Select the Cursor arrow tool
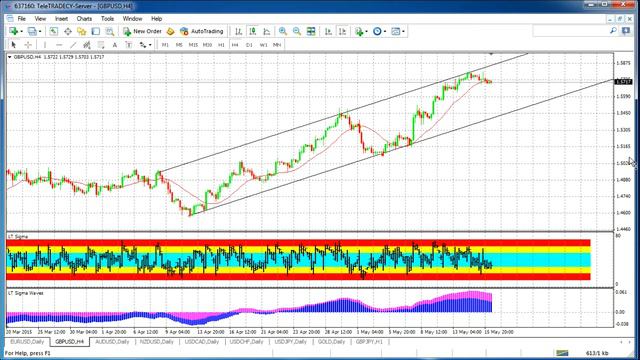 pyautogui.click(x=13, y=45)
